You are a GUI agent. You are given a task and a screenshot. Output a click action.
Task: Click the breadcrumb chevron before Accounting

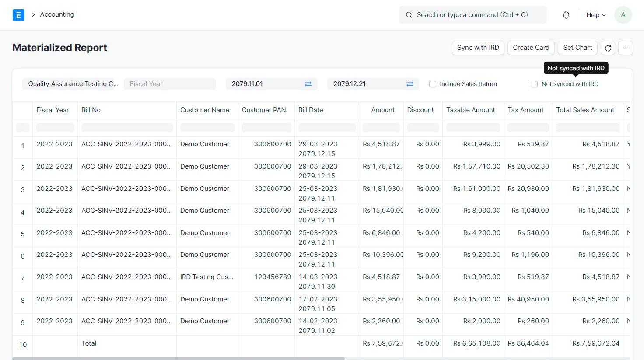click(x=33, y=14)
